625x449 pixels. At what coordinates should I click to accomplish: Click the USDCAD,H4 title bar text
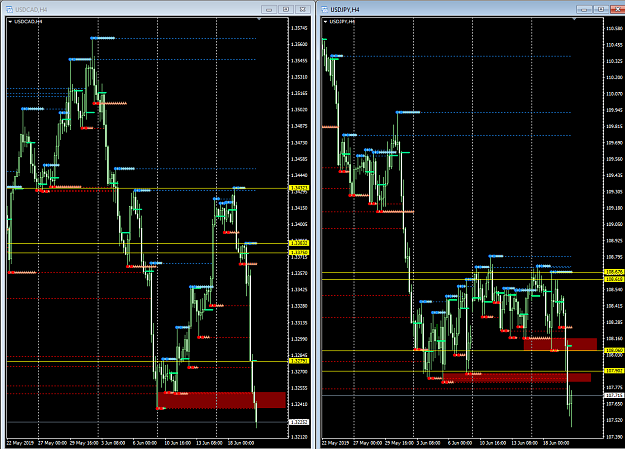tap(29, 10)
